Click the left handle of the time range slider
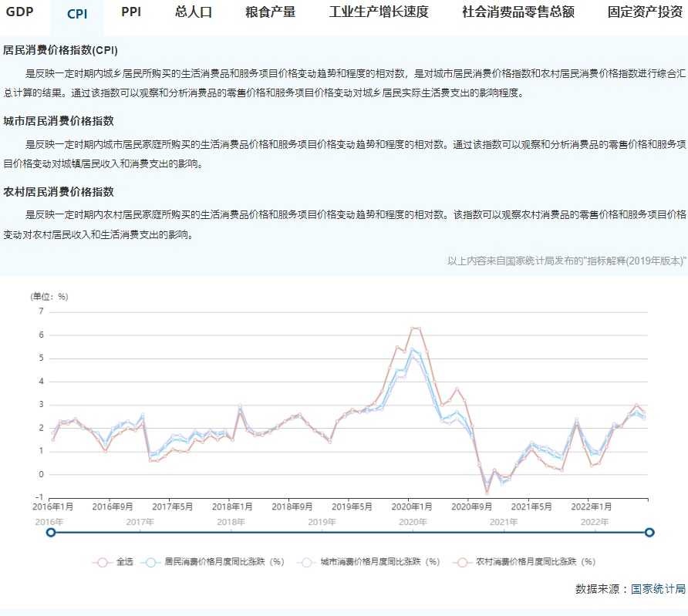This screenshot has height=616, width=688. pos(51,532)
